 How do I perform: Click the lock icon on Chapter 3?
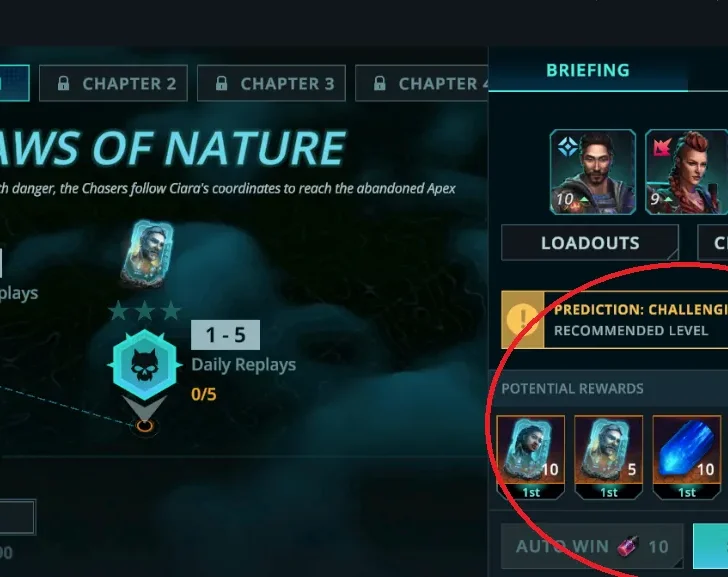(x=221, y=83)
